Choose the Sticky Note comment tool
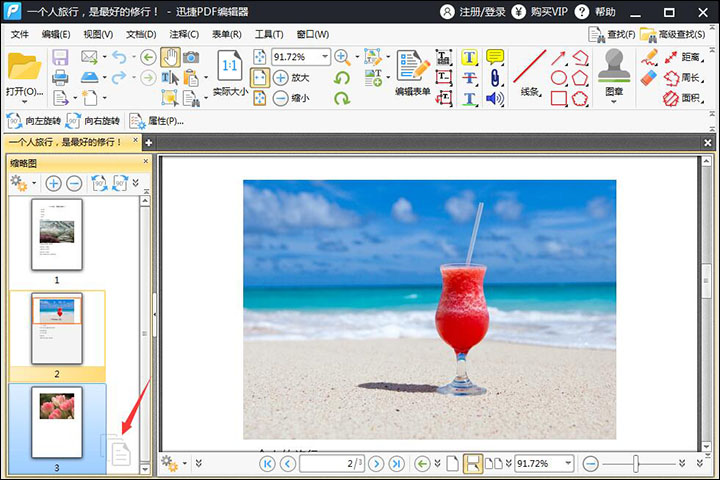Viewport: 720px width, 480px height. (494, 57)
